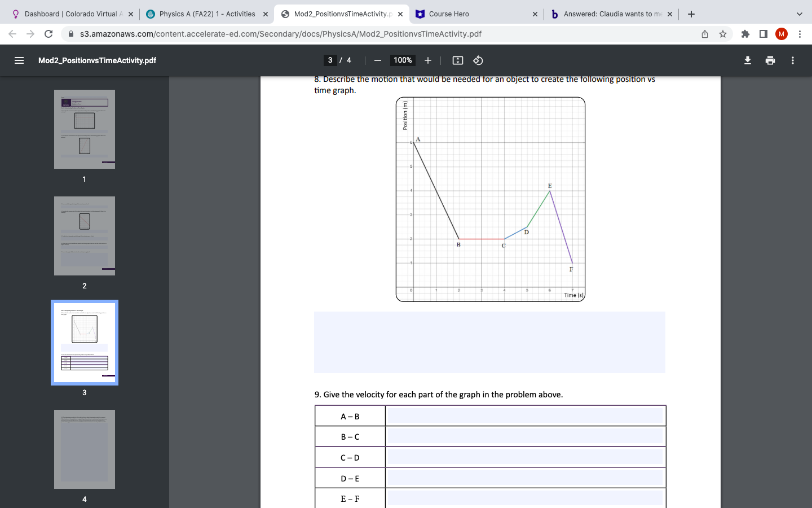Open the tab search chevron

point(799,14)
